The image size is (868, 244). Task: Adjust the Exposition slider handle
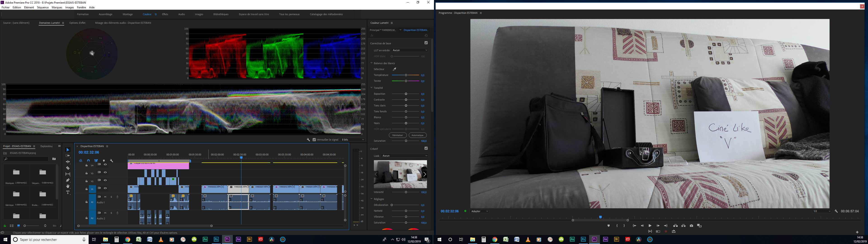(406, 94)
